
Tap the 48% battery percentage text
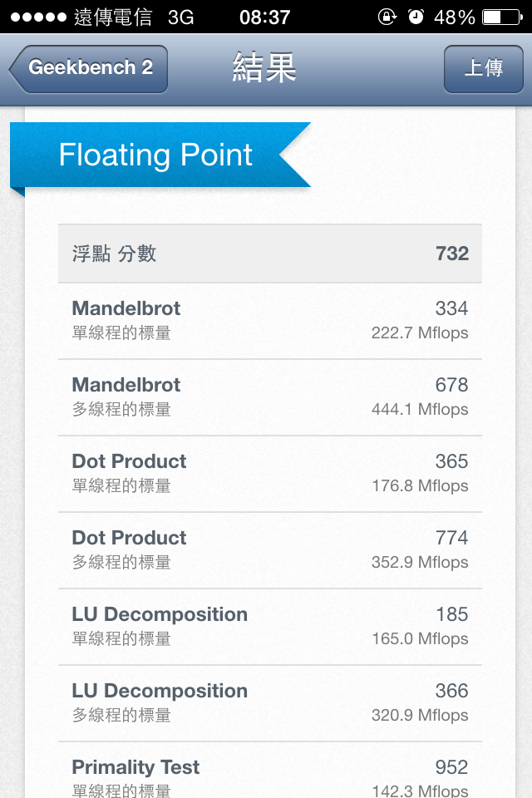454,17
